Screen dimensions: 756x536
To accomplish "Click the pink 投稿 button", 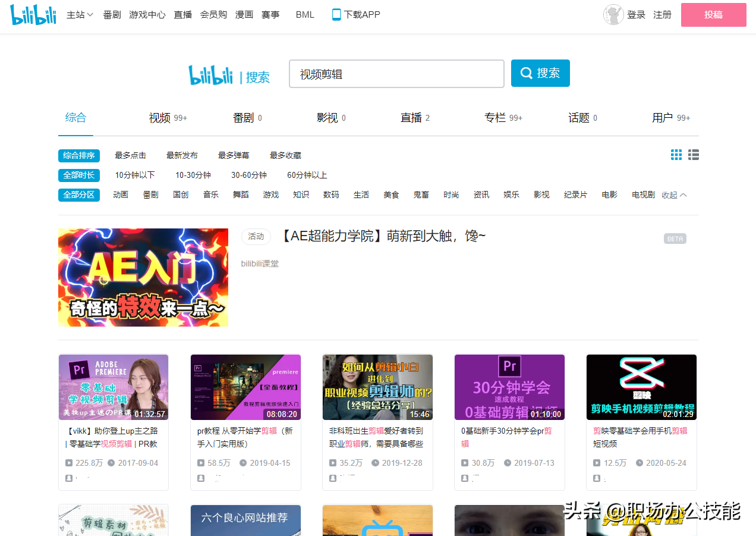I will coord(714,15).
